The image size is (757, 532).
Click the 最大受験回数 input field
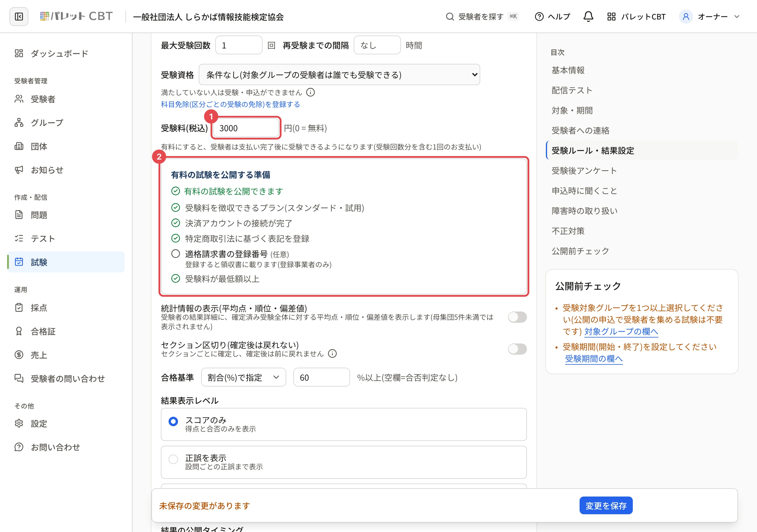pyautogui.click(x=239, y=45)
